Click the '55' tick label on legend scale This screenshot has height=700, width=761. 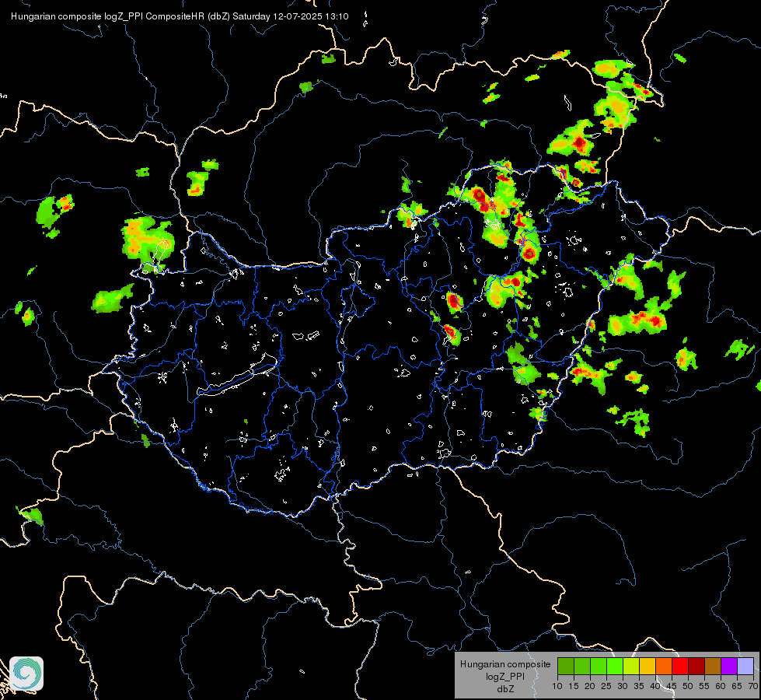pos(704,686)
